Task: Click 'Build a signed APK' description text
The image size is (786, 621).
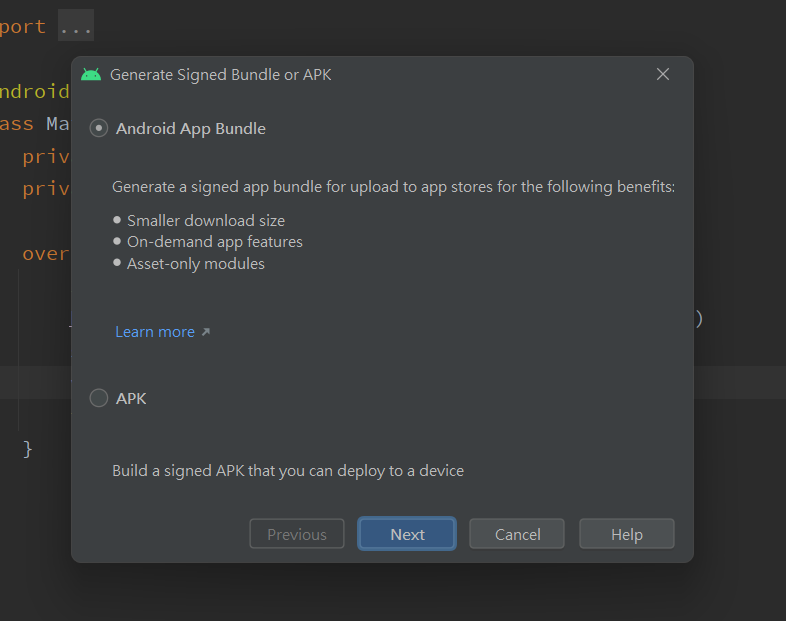Action: [288, 471]
